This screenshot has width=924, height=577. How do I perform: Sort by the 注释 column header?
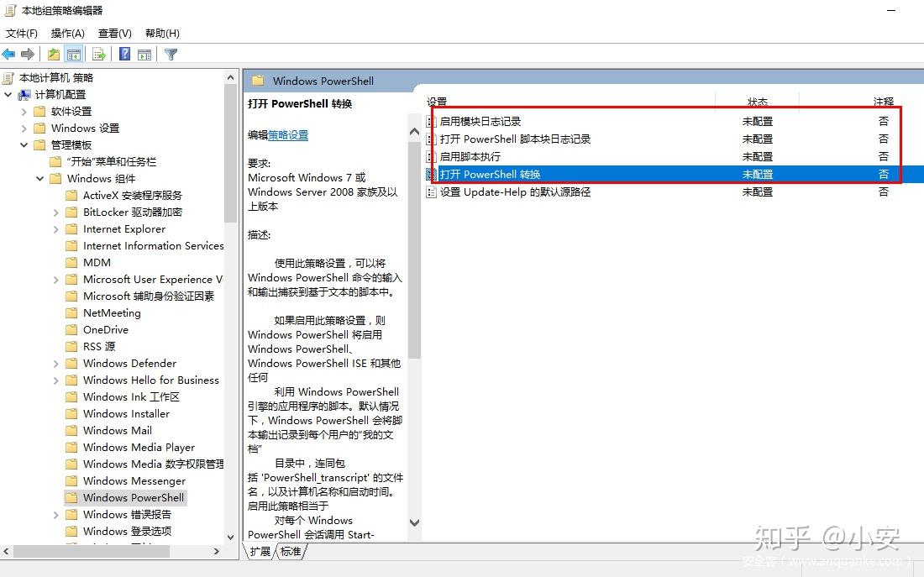click(884, 102)
